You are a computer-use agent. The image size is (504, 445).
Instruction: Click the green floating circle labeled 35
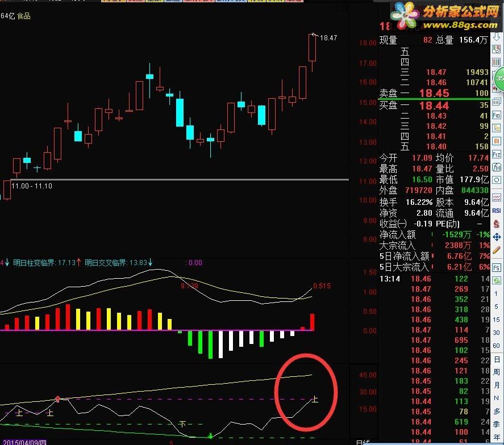coord(499,78)
